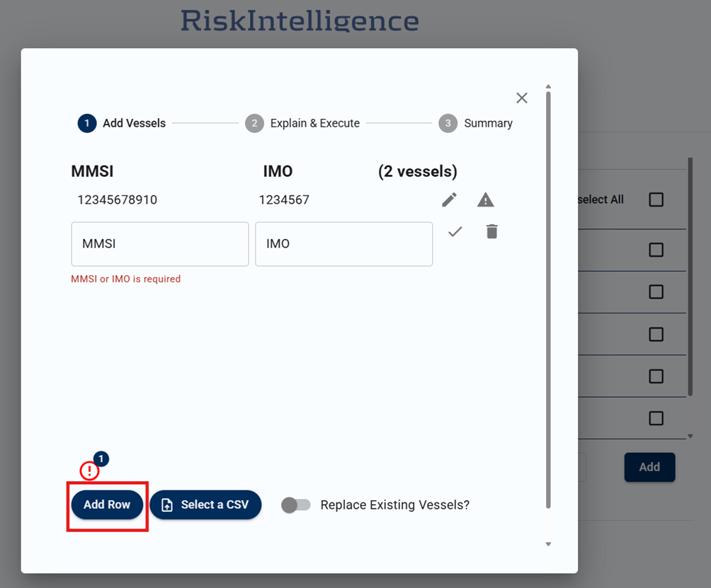
Task: Check the select All checkbox
Action: (656, 200)
